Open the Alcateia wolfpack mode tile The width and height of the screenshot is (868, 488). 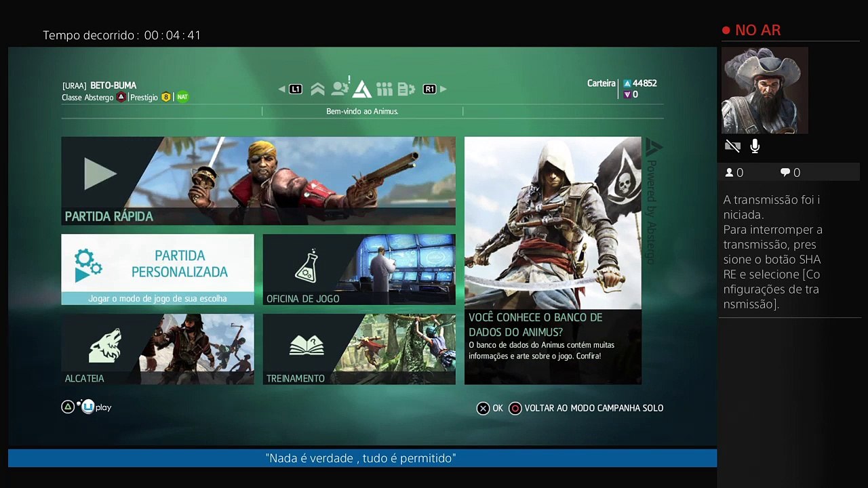point(158,349)
